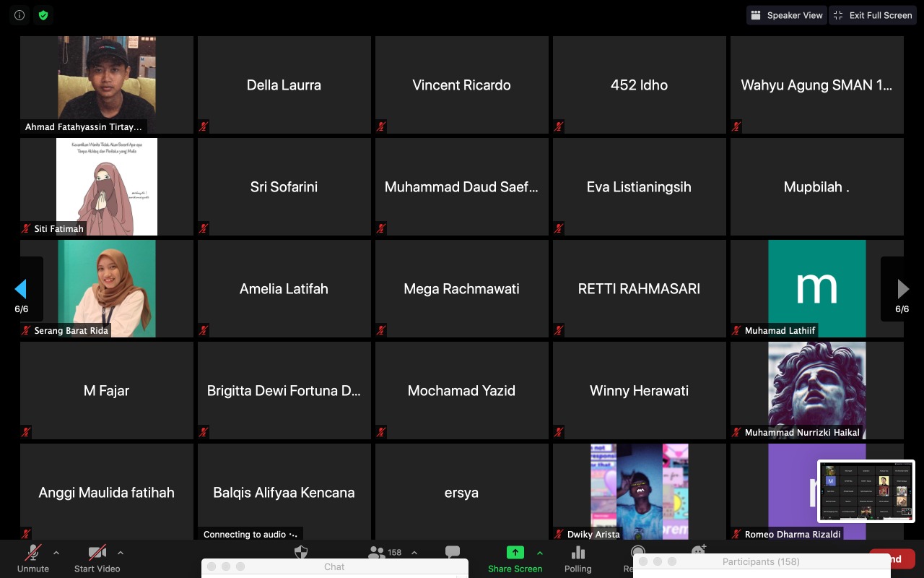Expand audio options arrow beside Unmute
924x578 pixels.
tap(56, 553)
